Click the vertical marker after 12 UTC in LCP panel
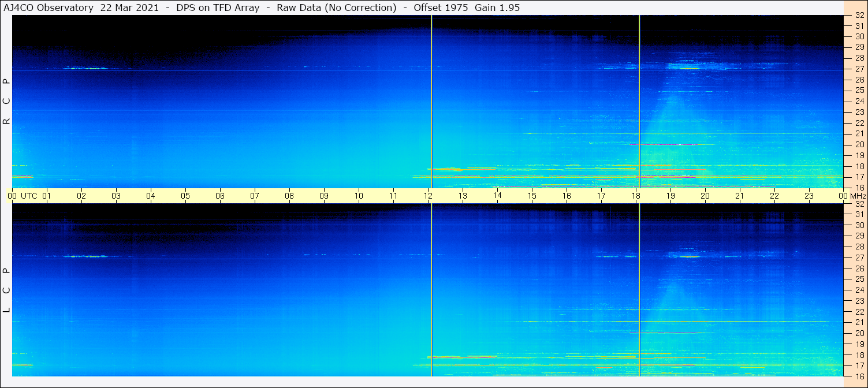The width and height of the screenshot is (868, 388). coord(431,290)
